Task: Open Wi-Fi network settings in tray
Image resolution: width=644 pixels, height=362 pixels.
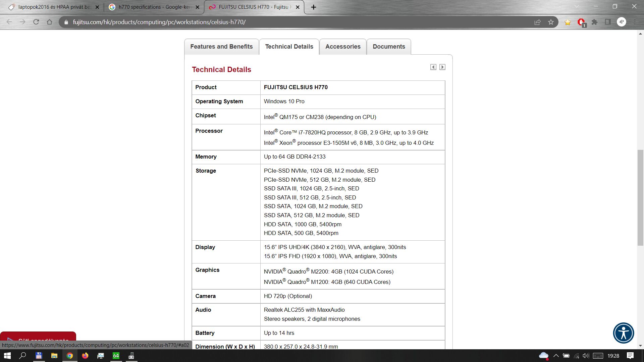Action: 576,356
